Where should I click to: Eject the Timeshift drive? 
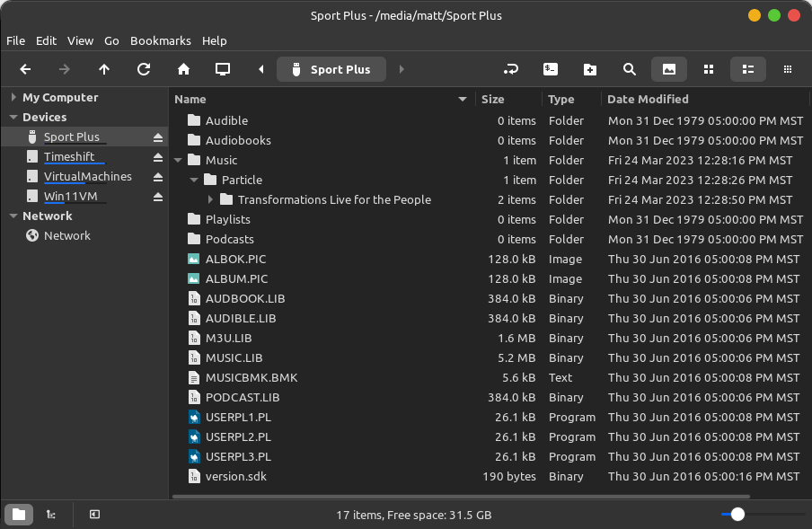click(158, 157)
